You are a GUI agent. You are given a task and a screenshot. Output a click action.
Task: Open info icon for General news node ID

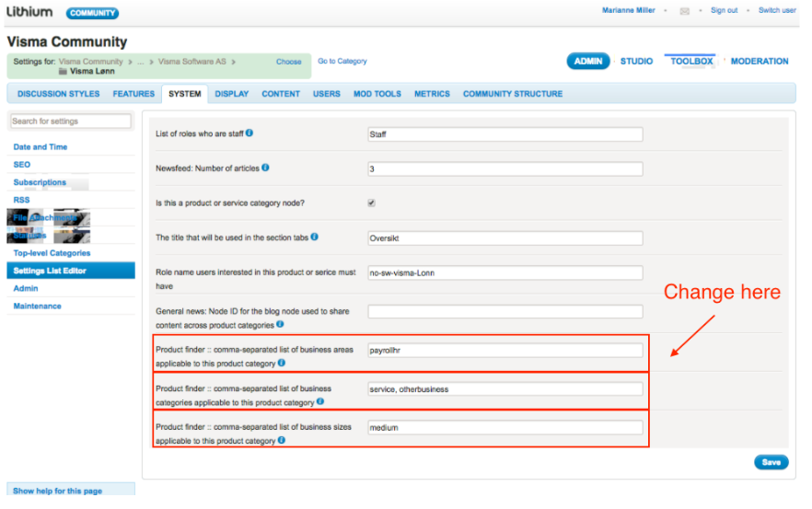[x=280, y=324]
